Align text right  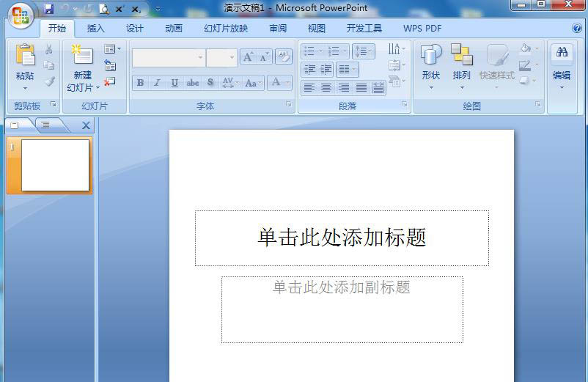click(x=344, y=88)
